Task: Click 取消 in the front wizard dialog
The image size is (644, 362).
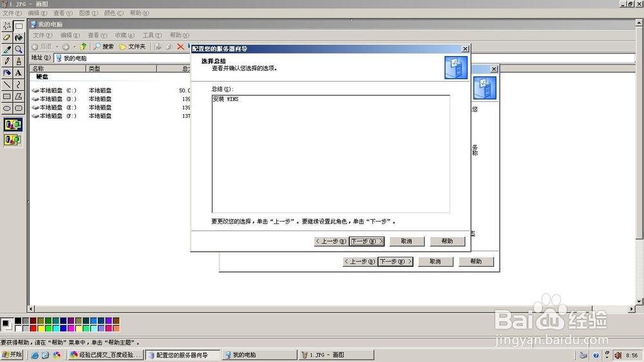Action: pyautogui.click(x=406, y=241)
